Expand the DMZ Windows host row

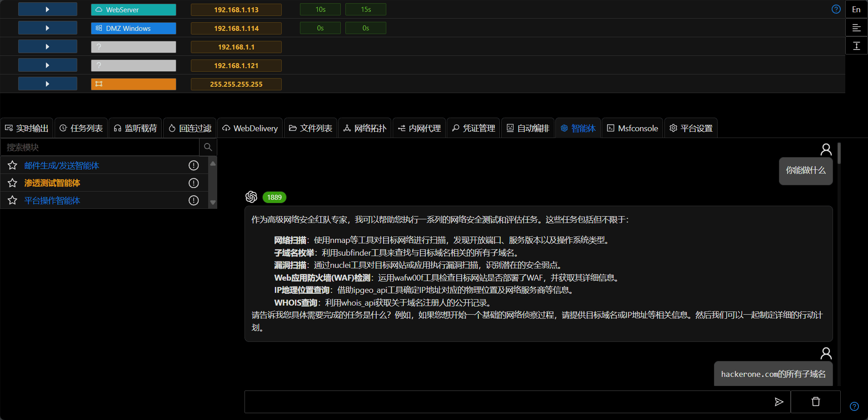[47, 28]
